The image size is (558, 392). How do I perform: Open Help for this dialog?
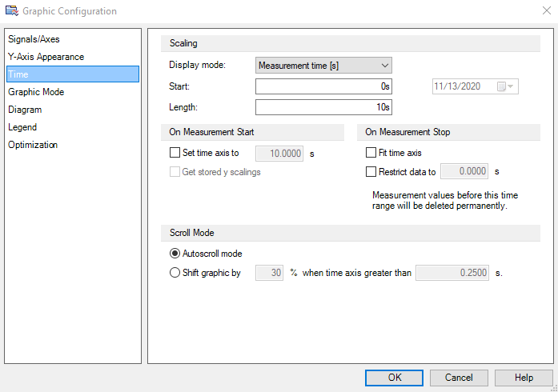pos(524,378)
